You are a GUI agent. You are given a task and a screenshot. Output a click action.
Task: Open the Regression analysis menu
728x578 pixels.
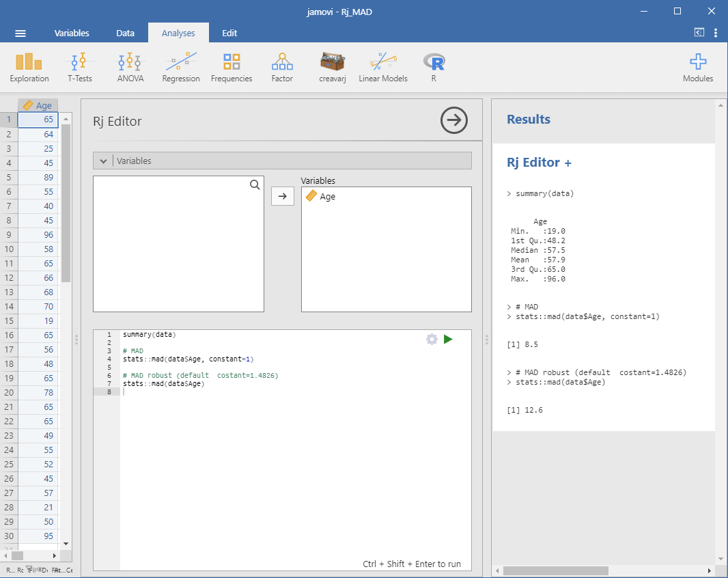(x=181, y=68)
